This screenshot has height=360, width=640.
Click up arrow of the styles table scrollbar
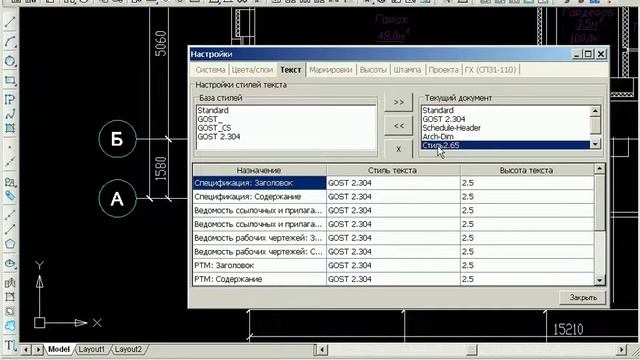click(600, 169)
